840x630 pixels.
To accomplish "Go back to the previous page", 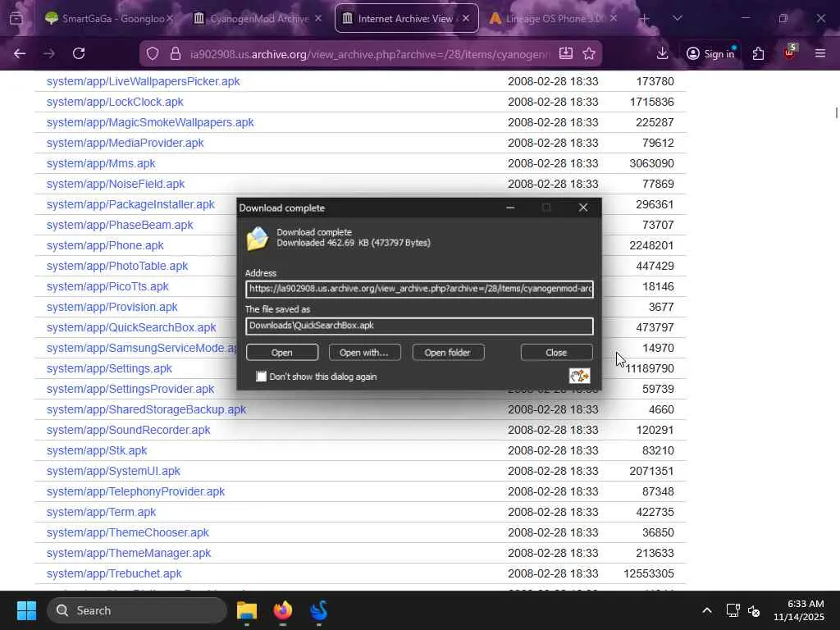I will click(20, 53).
